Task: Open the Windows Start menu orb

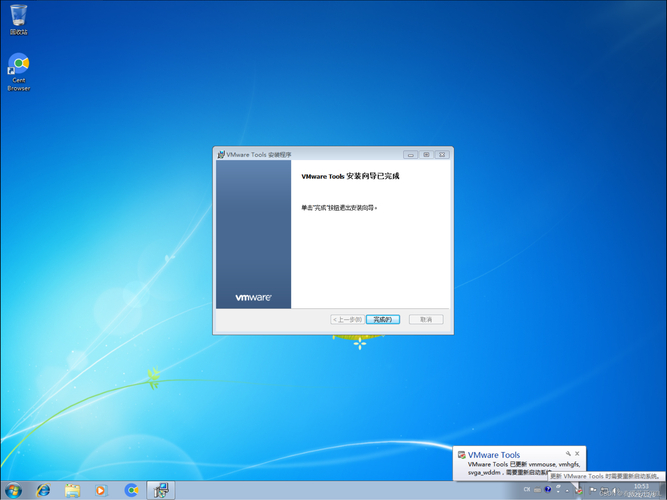Action: 14,490
